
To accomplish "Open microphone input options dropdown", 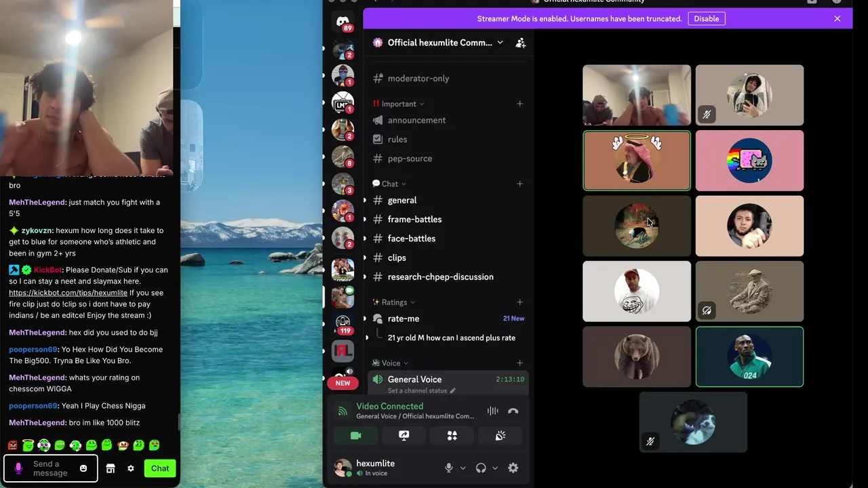I will (x=463, y=468).
